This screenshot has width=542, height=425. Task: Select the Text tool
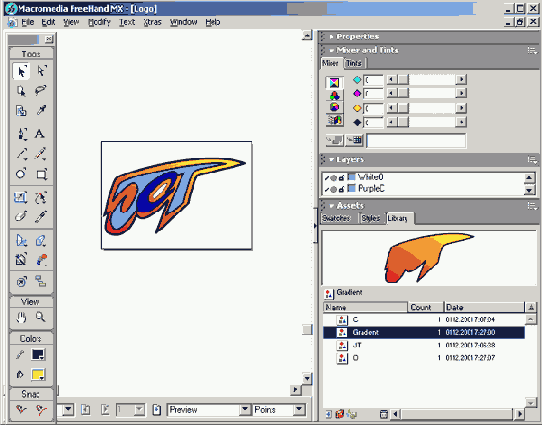[40, 133]
